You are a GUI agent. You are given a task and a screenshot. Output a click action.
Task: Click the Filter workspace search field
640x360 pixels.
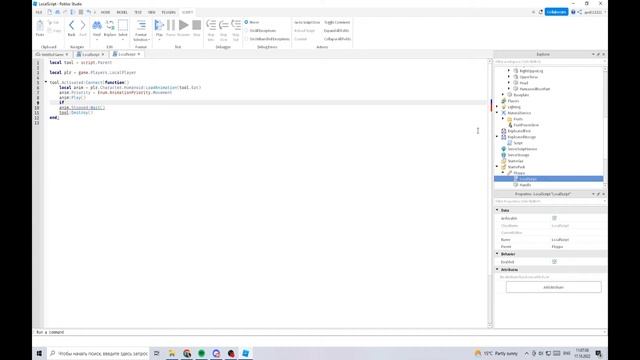(549, 62)
